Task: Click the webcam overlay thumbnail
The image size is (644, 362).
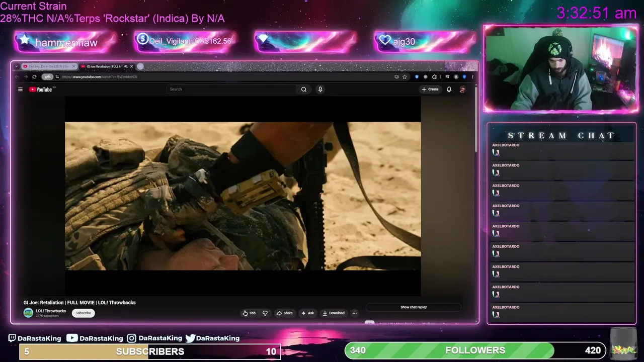Action: (560, 69)
